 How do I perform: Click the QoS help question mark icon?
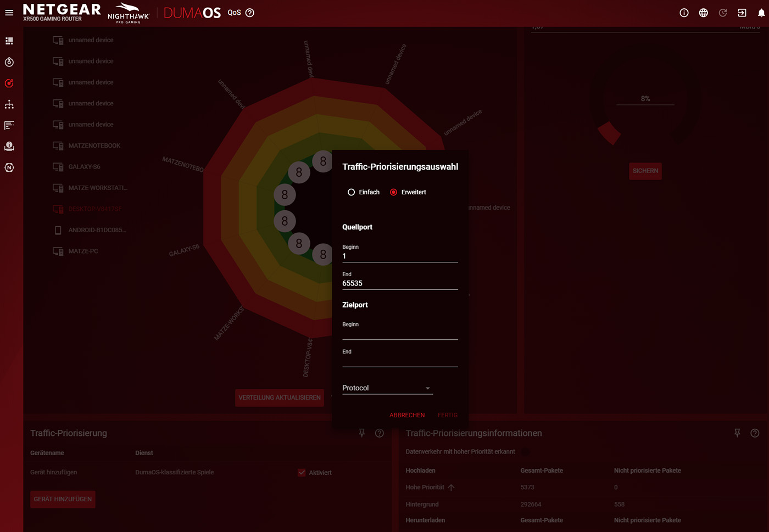[250, 13]
